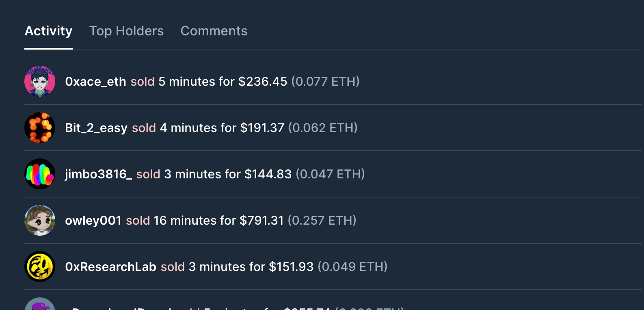Click the partially visible purple hat avatar
This screenshot has width=644, height=310.
pyautogui.click(x=40, y=304)
